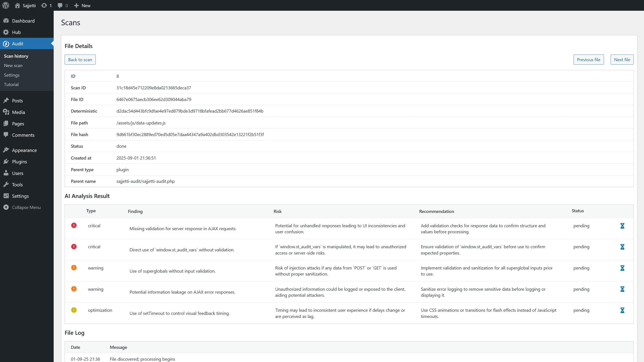
Task: Click the hourglass icon for first critical finding
Action: [x=622, y=226]
